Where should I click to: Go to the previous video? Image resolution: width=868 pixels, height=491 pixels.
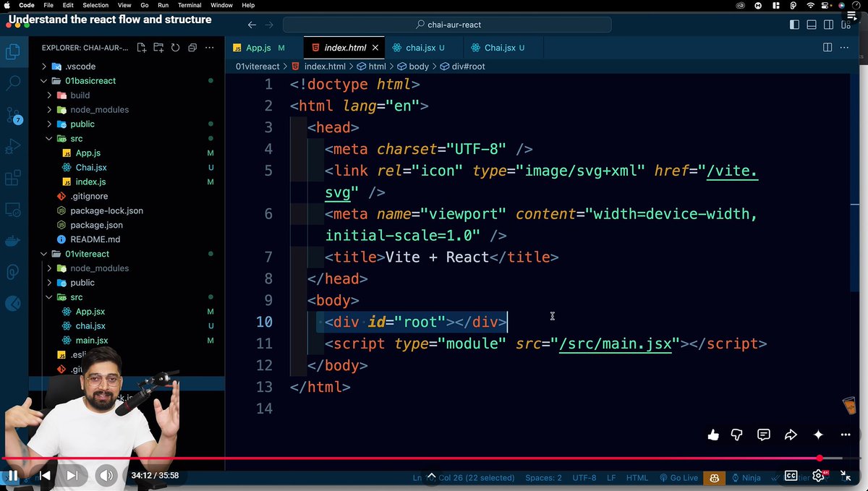(x=44, y=475)
